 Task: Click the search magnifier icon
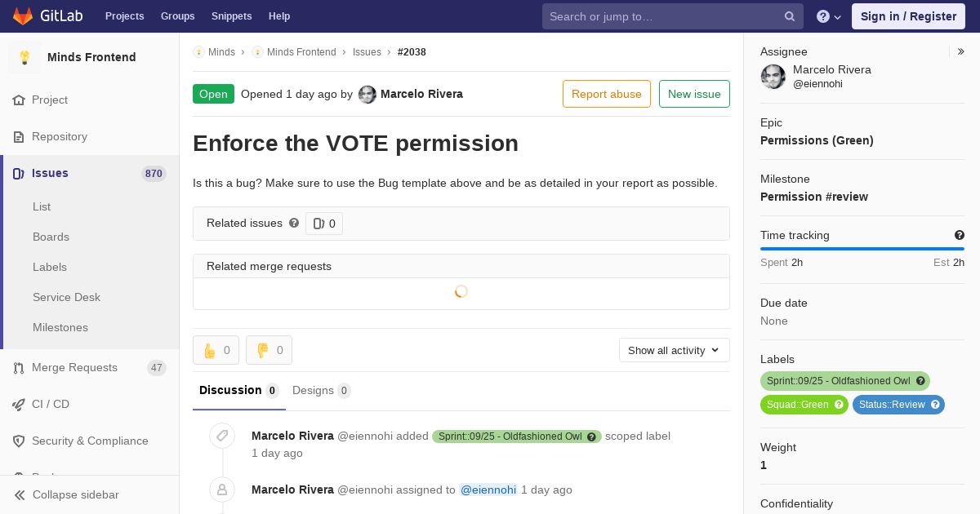(x=790, y=16)
